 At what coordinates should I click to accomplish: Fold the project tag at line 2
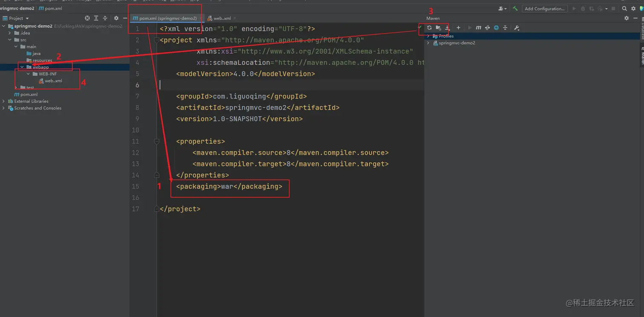pyautogui.click(x=157, y=40)
